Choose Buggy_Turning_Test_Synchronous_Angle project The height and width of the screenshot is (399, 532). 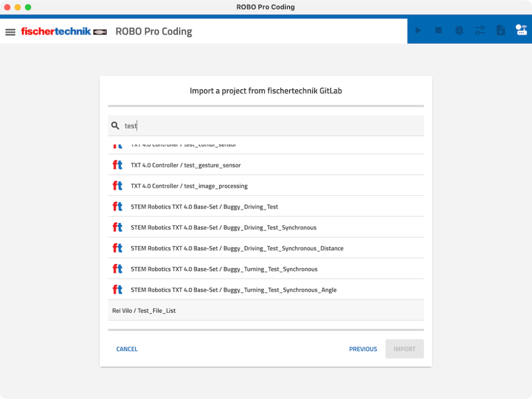tap(234, 290)
